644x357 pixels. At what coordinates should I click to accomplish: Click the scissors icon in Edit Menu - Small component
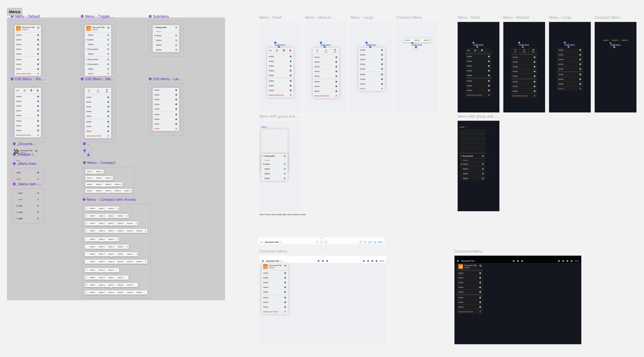pos(18,90)
